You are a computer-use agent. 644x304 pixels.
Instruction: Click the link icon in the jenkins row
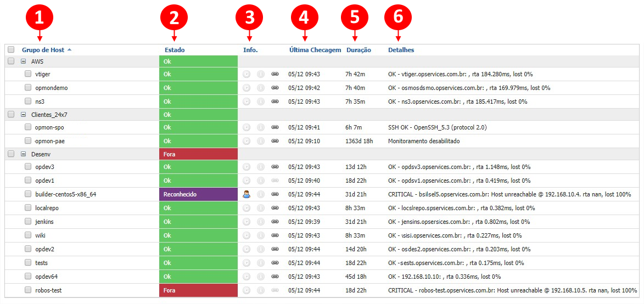[x=275, y=222]
